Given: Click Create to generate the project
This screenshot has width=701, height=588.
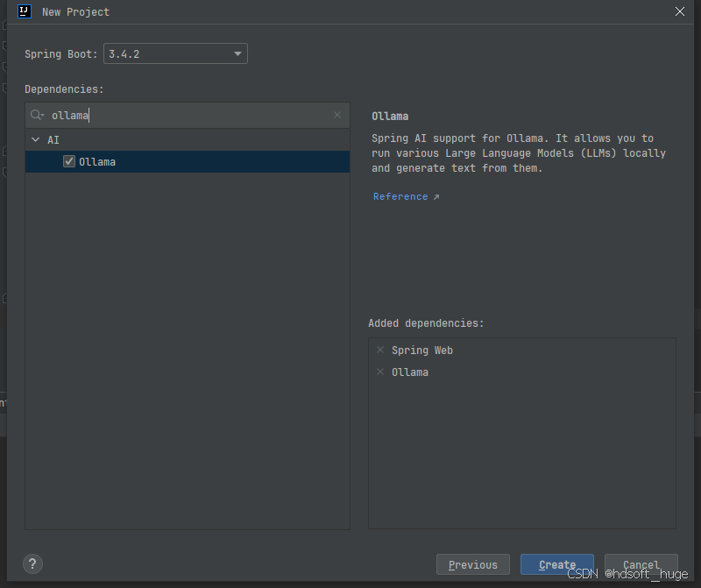Looking at the screenshot, I should (x=557, y=564).
